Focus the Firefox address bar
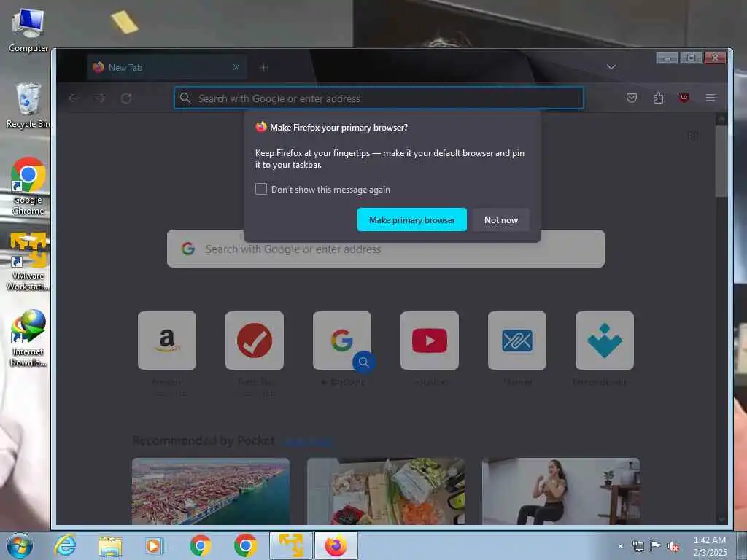Image resolution: width=747 pixels, height=560 pixels. pos(379,98)
